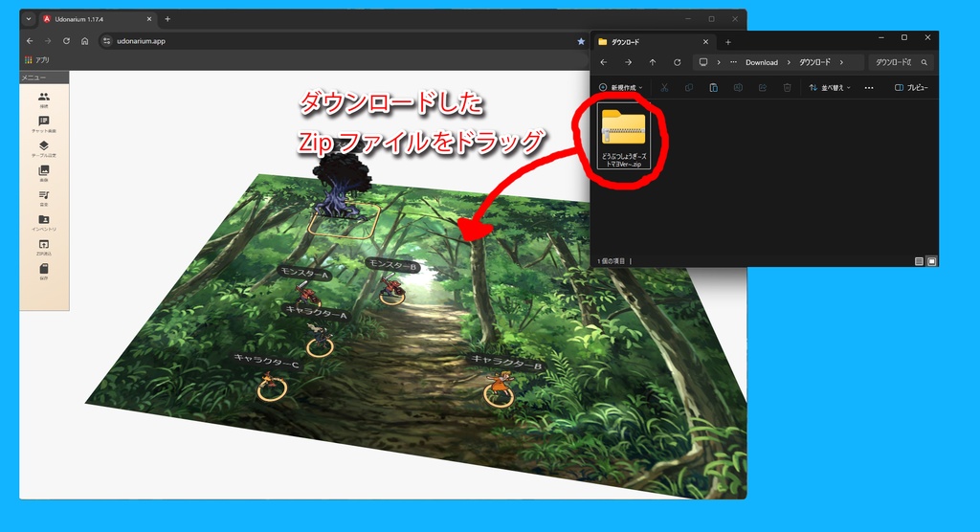The height and width of the screenshot is (532, 980).
Task: Go back in File Explorer
Action: point(604,62)
